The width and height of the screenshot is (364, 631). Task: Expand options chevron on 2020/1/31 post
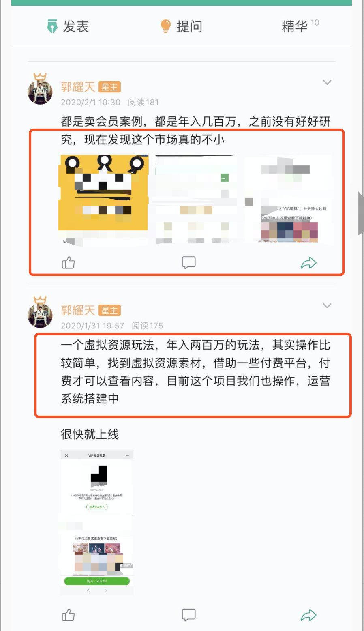[x=327, y=306]
